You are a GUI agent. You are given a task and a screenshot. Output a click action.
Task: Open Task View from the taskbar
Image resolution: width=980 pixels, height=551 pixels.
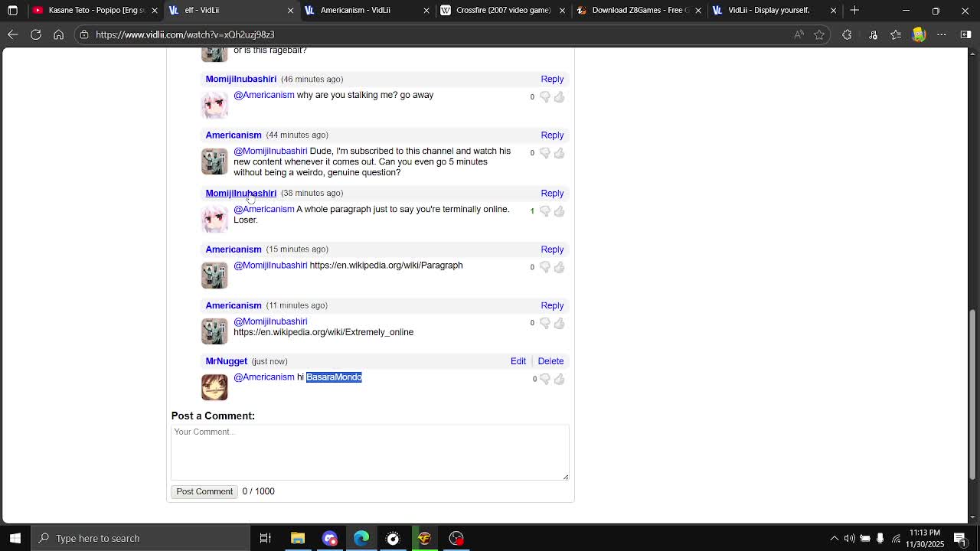pos(266,538)
